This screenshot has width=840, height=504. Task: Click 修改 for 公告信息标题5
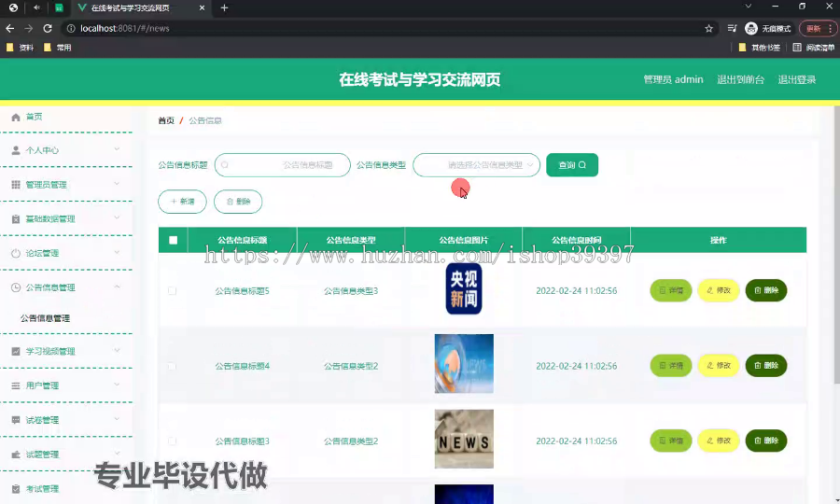[719, 290]
